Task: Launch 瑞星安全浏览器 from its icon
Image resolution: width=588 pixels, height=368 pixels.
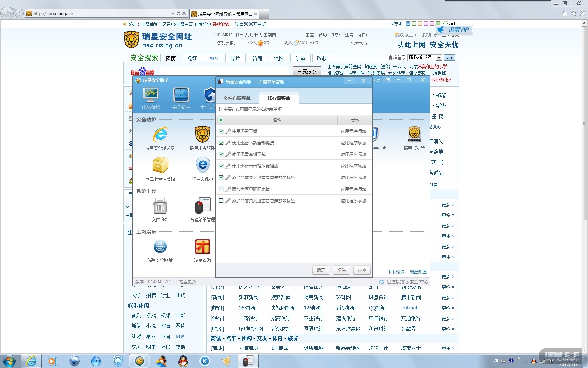Action: (x=160, y=135)
